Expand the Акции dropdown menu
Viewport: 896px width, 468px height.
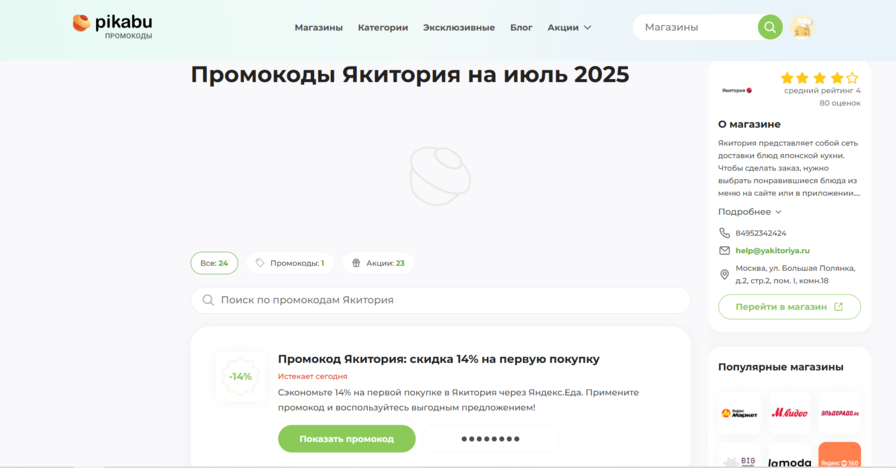click(x=569, y=27)
